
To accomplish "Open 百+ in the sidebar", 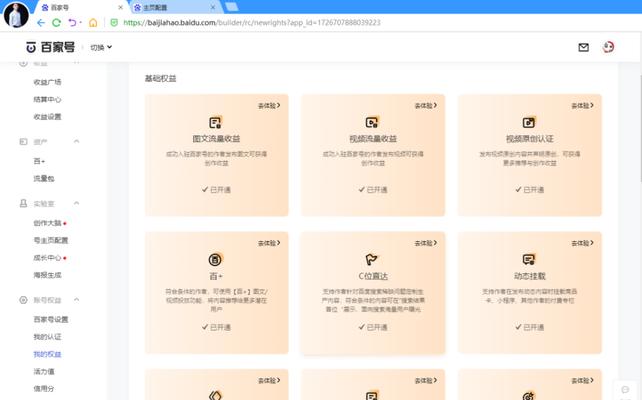I will (39, 161).
